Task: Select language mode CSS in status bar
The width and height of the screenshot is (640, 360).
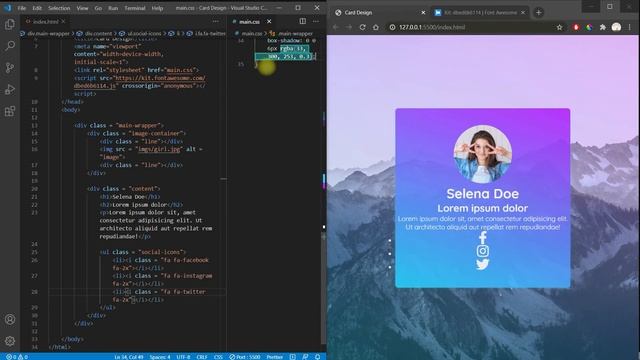Action: coord(218,357)
